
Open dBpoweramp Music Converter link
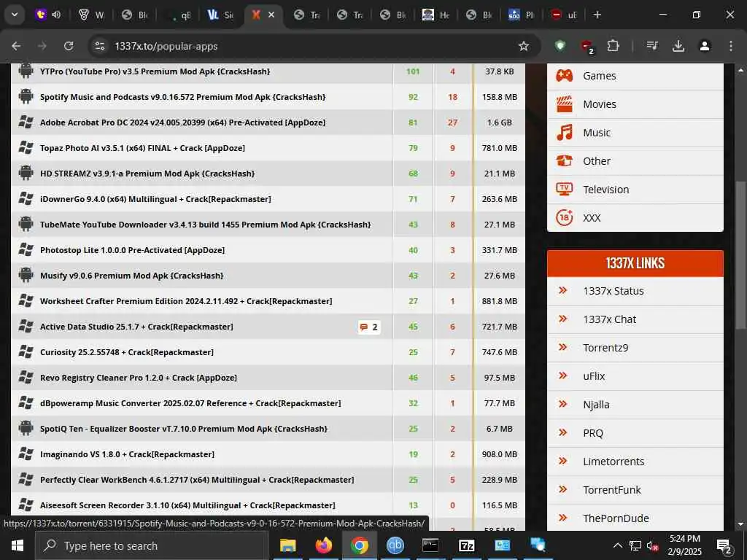tap(190, 403)
